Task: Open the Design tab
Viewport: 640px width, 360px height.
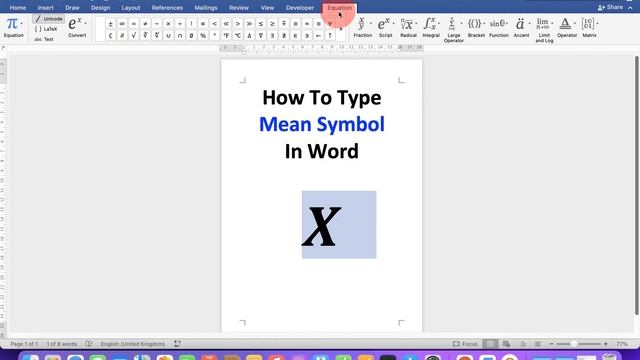Action: coord(100,8)
